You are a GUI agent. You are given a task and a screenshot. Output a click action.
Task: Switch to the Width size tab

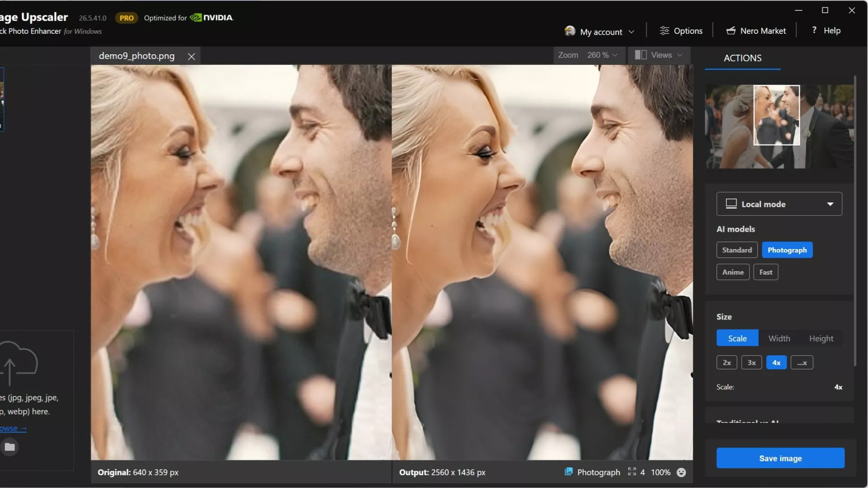779,338
